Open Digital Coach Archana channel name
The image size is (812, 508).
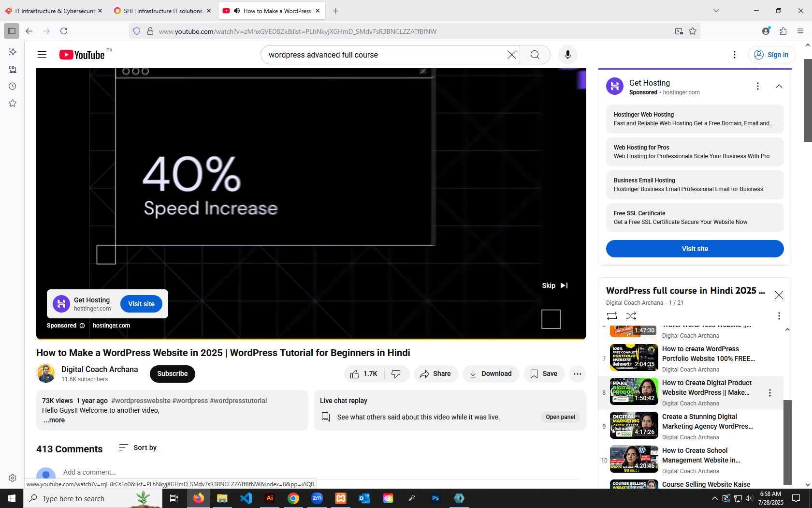[x=100, y=369]
